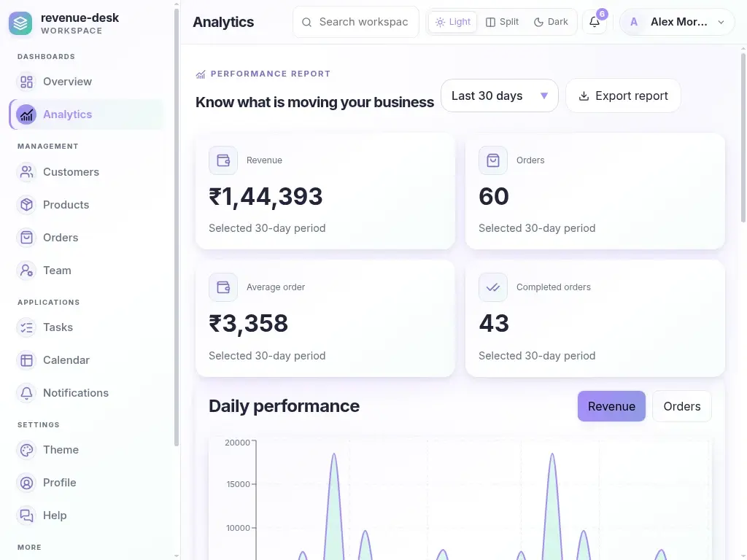This screenshot has height=560, width=747.
Task: Click the main page vertical scrollbar
Action: (743, 138)
